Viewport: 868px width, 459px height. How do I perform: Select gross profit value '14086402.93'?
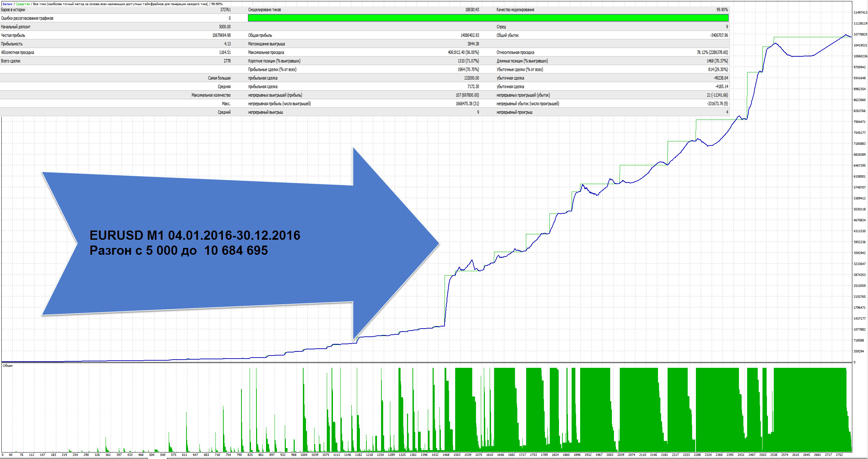[470, 36]
